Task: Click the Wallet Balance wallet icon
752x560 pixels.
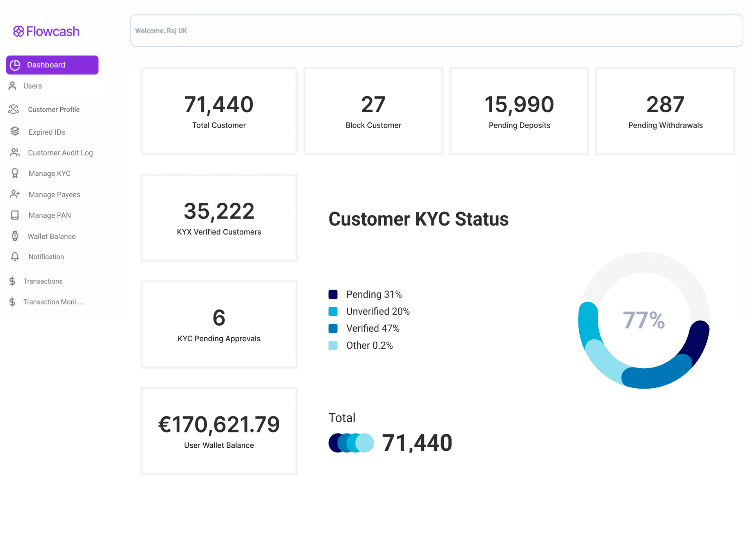Action: click(15, 236)
